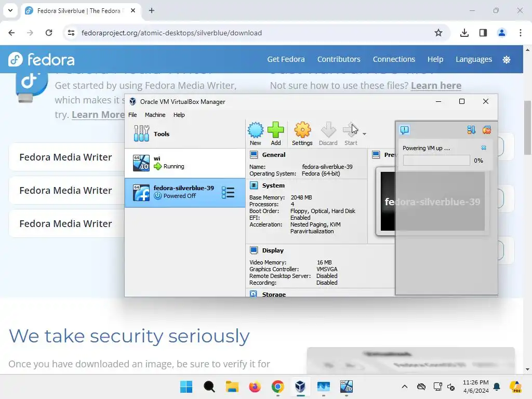Maximize the VirtualBox Manager window

click(462, 101)
